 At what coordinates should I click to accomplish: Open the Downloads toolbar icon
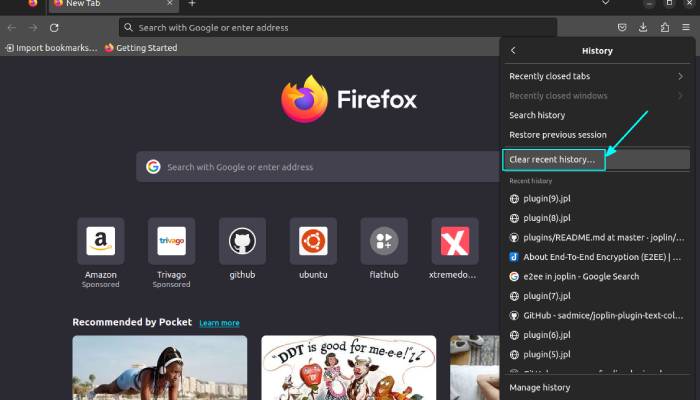click(x=643, y=27)
